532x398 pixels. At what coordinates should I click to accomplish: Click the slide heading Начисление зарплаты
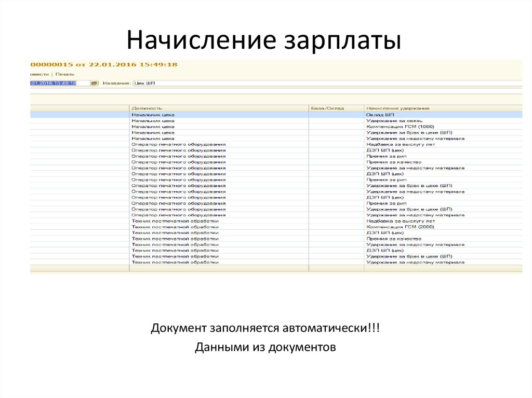coord(264,40)
